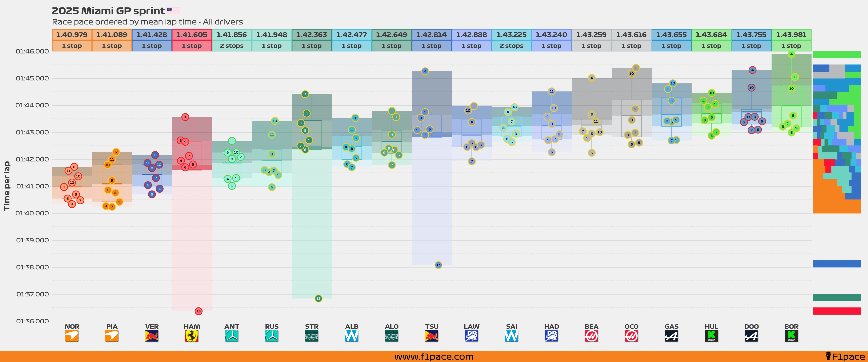Click the dark green bar in the right strip
Viewport: 868px width, 362px height.
pyautogui.click(x=837, y=297)
